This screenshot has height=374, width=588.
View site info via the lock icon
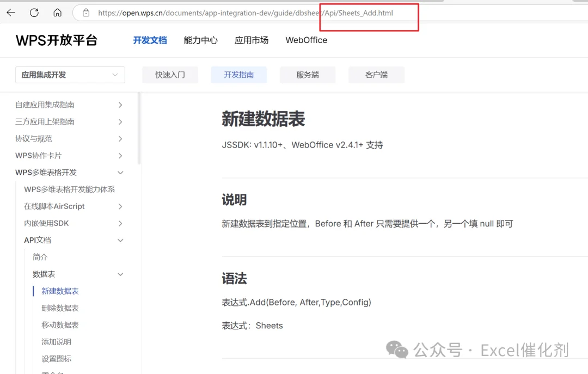point(86,13)
